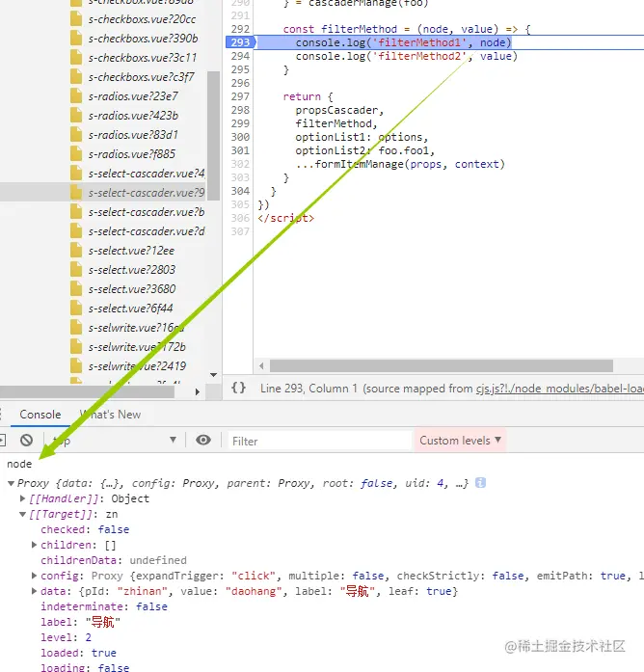Click 'filterMethod2' string on line 294
644x672 pixels.
click(x=418, y=56)
